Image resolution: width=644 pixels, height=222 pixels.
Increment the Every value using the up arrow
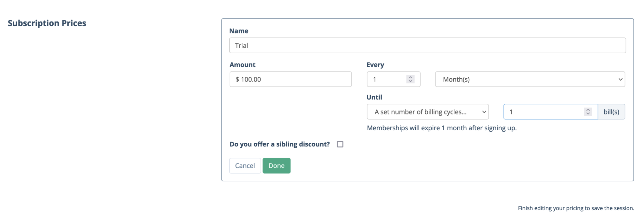point(410,77)
